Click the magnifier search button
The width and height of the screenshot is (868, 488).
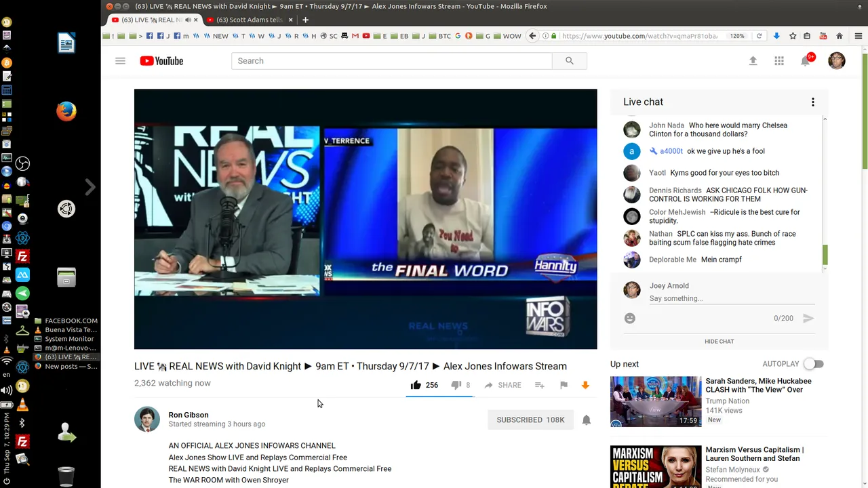pos(570,61)
